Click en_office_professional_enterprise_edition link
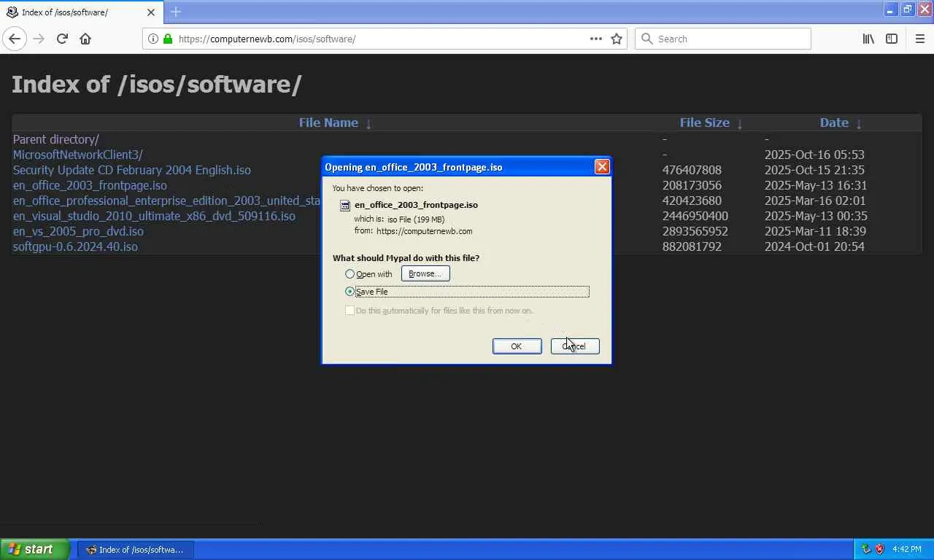 click(167, 201)
